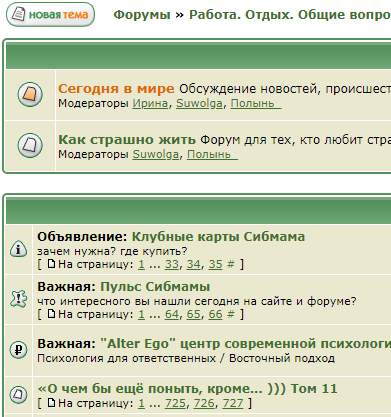Click the info announcement icon for Клубные карты
This screenshot has height=417, width=391.
[18, 249]
